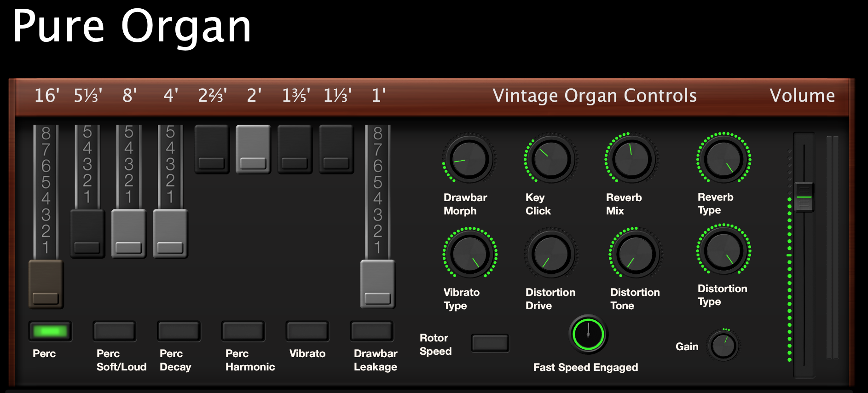Click the Vibrato Type label

point(461,299)
